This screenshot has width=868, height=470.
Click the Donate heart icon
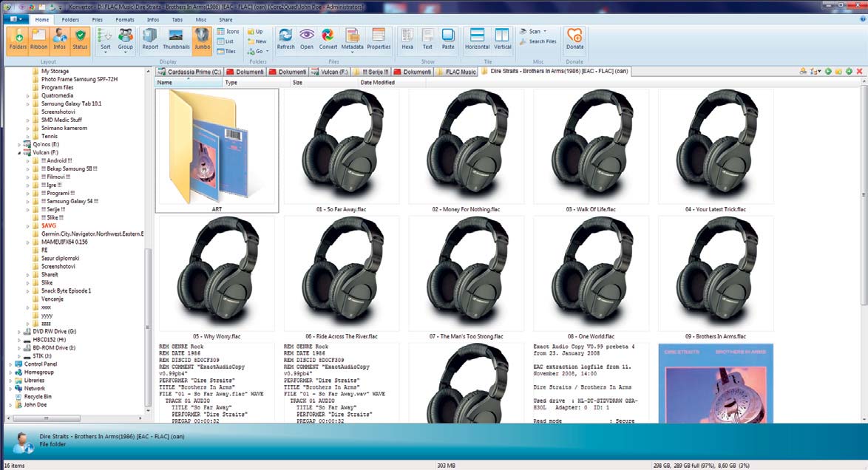574,41
